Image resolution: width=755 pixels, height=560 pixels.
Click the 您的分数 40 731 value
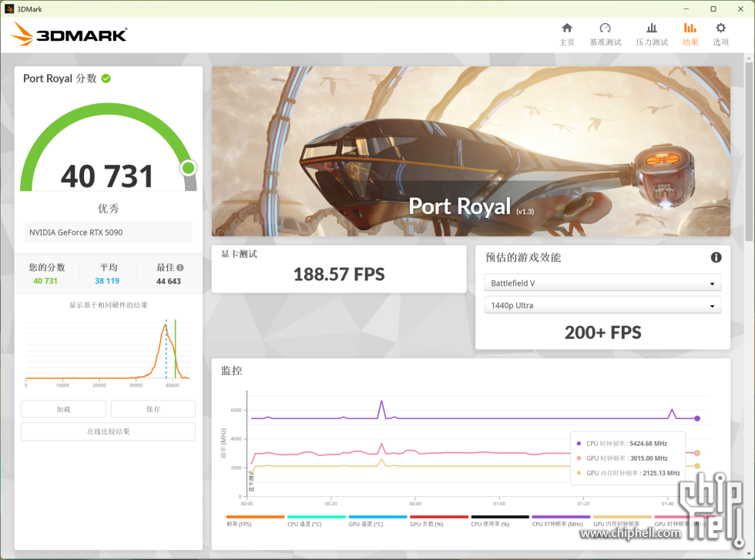(45, 280)
